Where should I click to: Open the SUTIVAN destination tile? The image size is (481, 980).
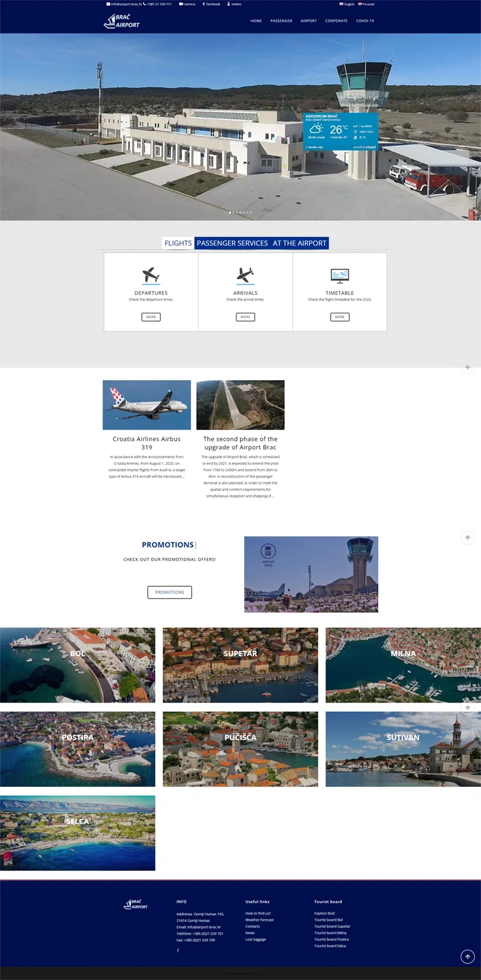(403, 749)
